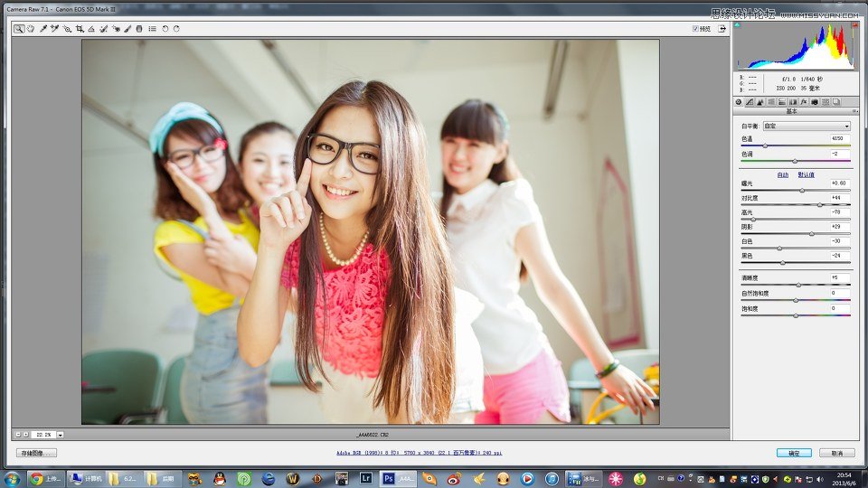Viewport: 868px width, 488px height.
Task: Switch to the Presets panel tab
Action: coord(826,102)
